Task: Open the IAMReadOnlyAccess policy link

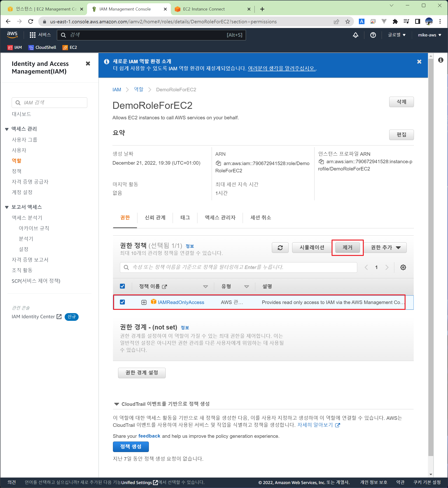Action: (x=181, y=302)
